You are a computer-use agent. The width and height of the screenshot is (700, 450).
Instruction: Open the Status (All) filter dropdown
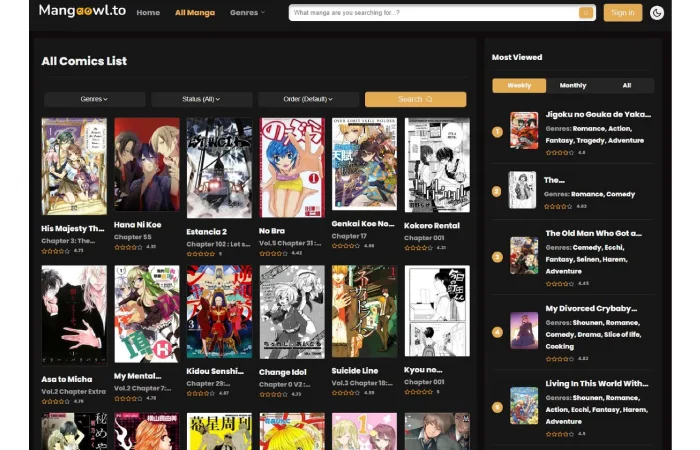pos(201,99)
